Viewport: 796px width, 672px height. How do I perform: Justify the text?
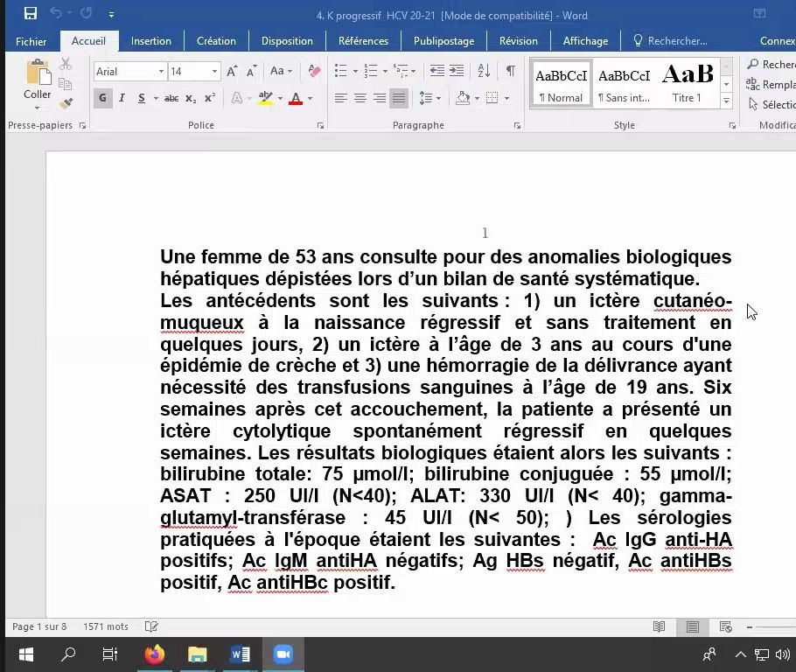(x=399, y=98)
